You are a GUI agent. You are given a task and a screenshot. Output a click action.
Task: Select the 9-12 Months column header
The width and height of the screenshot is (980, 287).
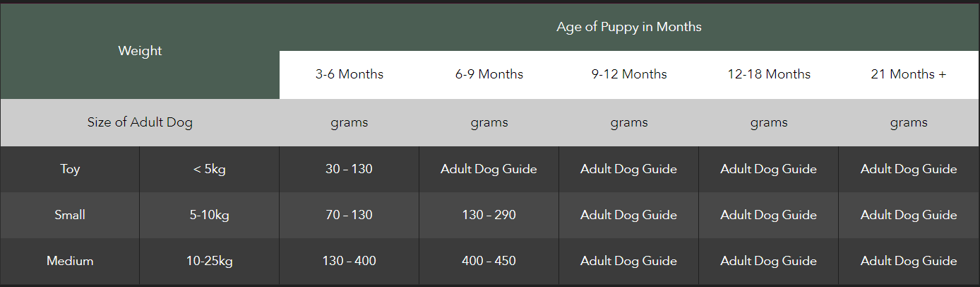pos(629,74)
